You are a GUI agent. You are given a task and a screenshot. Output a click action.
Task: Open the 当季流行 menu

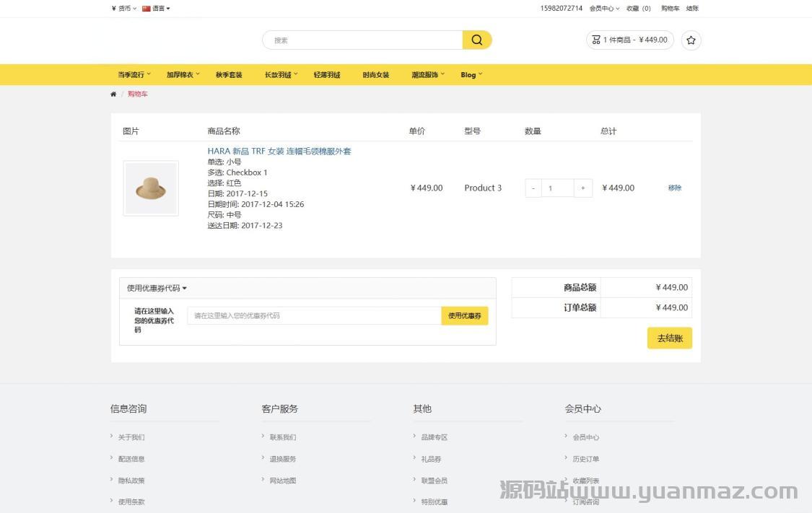[x=134, y=74]
